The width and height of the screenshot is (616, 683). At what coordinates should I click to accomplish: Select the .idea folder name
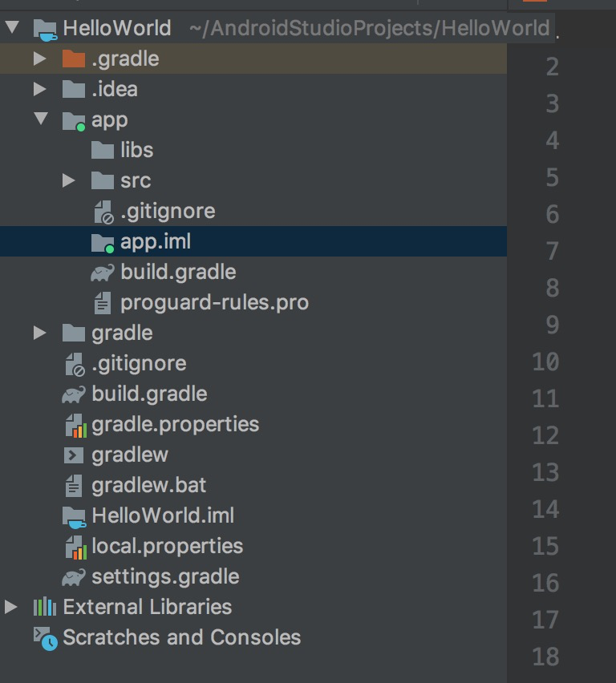115,89
